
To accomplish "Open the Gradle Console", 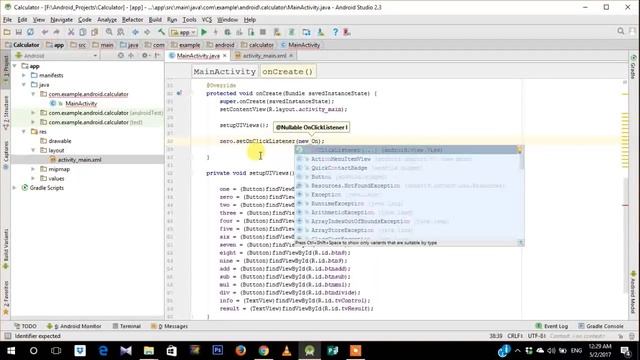I will coord(601,326).
